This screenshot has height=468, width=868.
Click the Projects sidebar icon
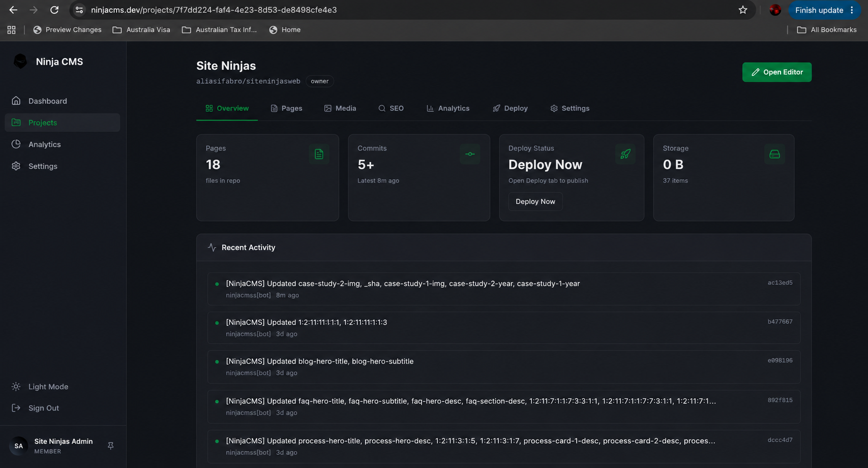click(16, 122)
